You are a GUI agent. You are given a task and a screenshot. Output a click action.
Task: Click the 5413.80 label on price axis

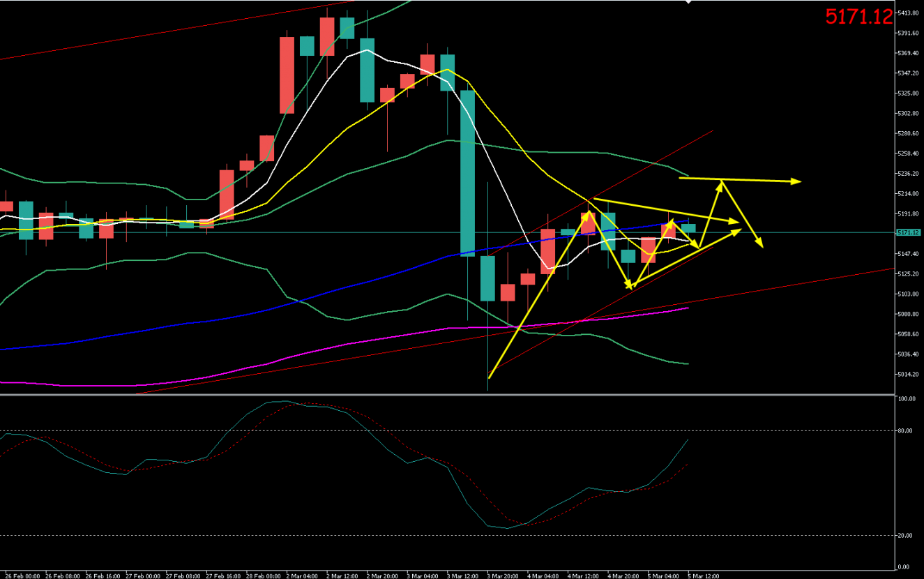pyautogui.click(x=908, y=13)
